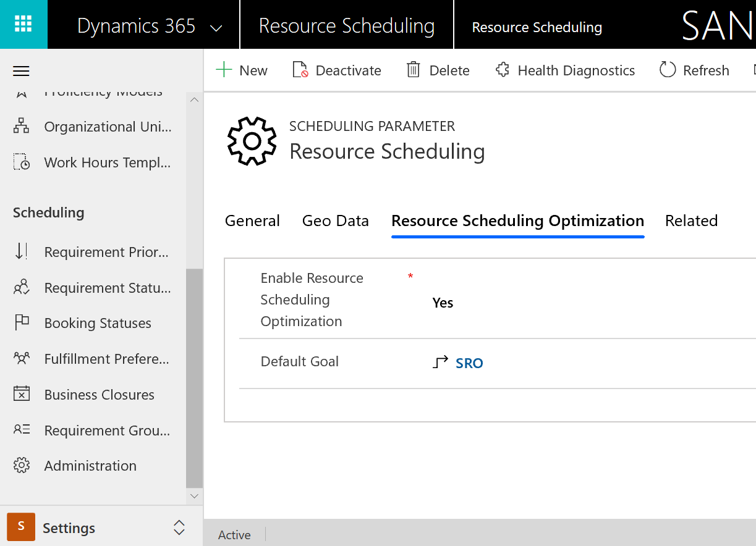Click the Work Hours Templates clock icon
756x546 pixels.
point(22,162)
